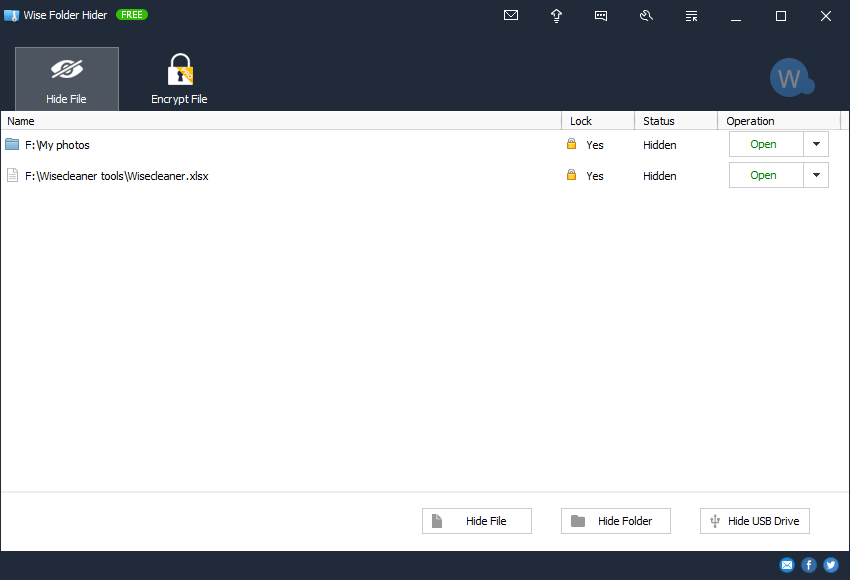Viewport: 850px width, 580px height.
Task: Click Hidden status of Wisecleaner.xlsx
Action: click(660, 176)
